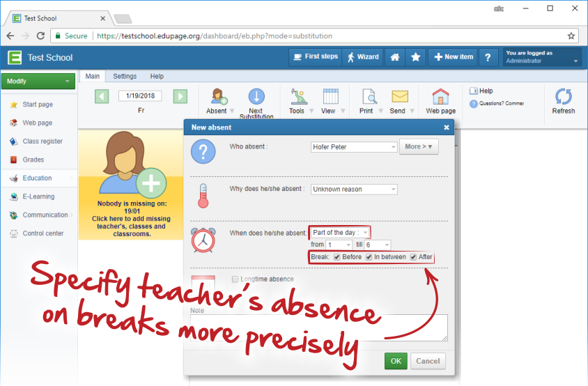This screenshot has height=386, width=588.
Task: Uncheck the Before break checkbox
Action: [337, 257]
